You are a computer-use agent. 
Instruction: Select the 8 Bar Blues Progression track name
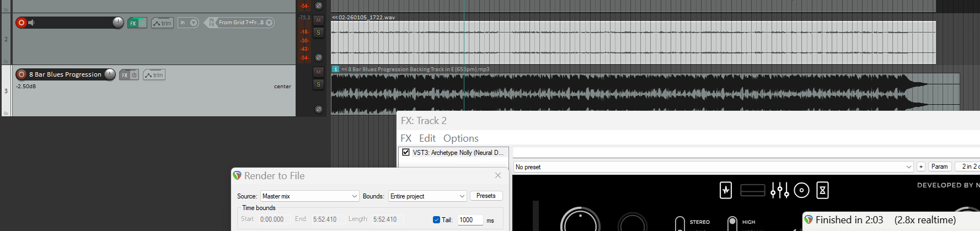point(65,74)
